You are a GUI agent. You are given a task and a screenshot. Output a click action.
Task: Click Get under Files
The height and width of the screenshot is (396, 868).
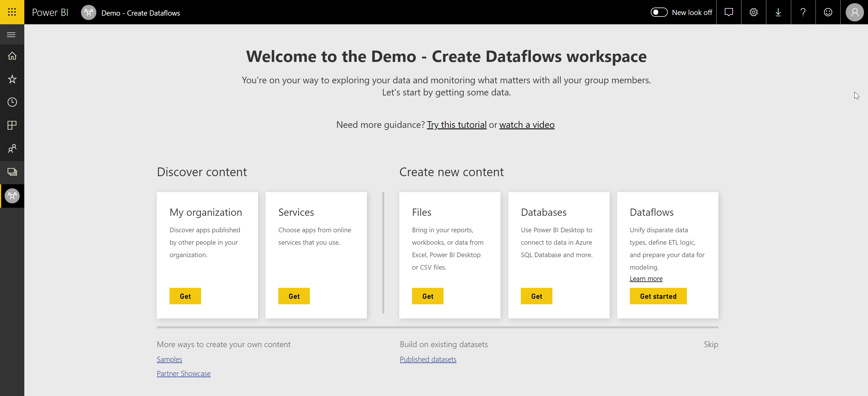428,296
